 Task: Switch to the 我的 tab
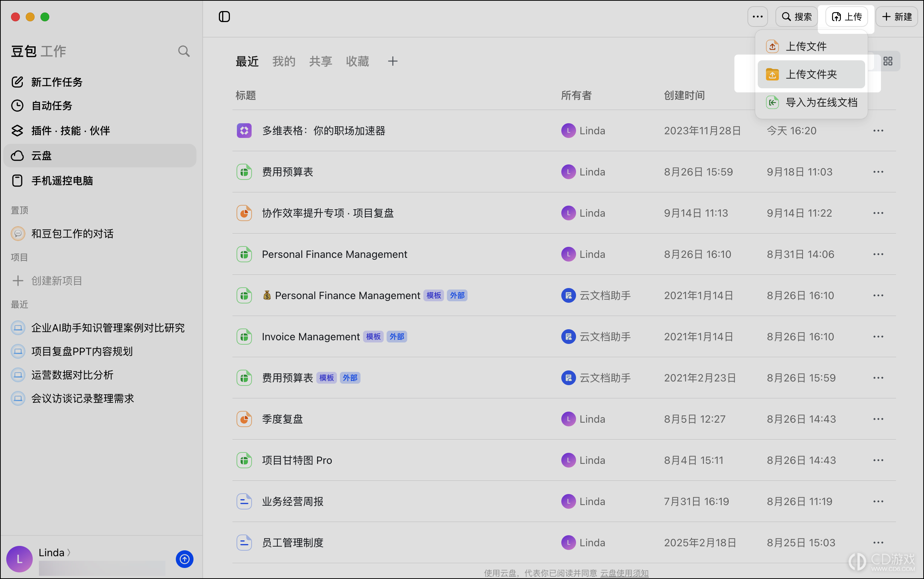284,61
